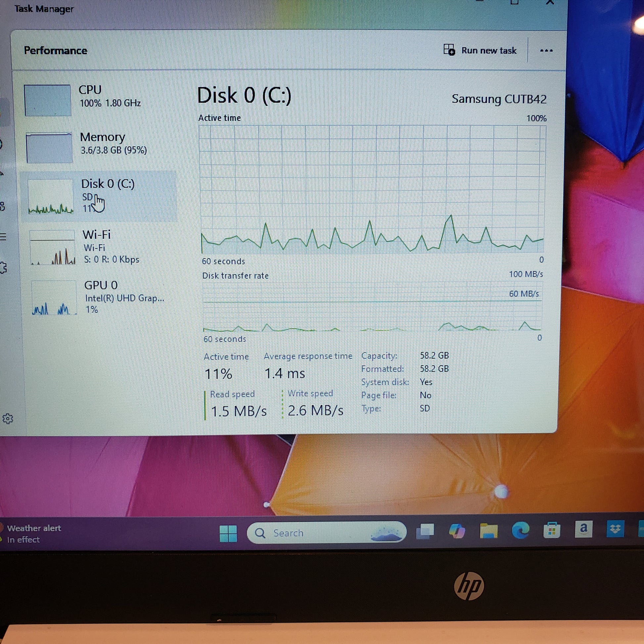Screen dimensions: 644x644
Task: Click the CPU usage mini graph thumbnail
Action: pos(47,100)
